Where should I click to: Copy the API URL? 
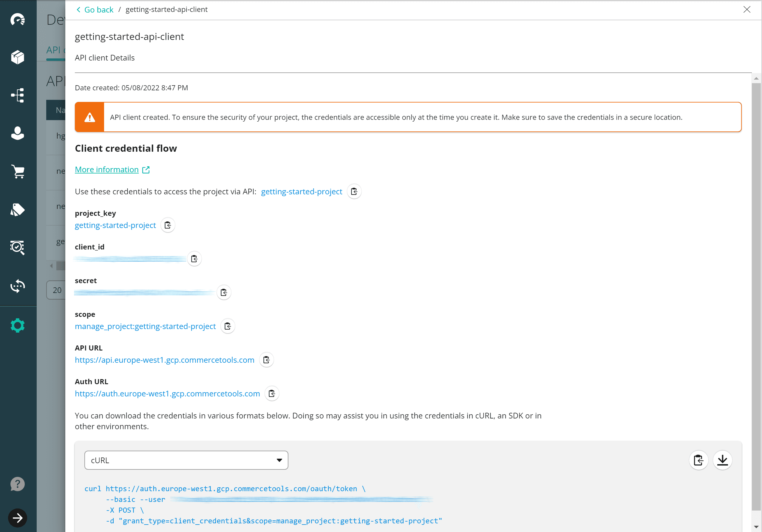tap(266, 360)
